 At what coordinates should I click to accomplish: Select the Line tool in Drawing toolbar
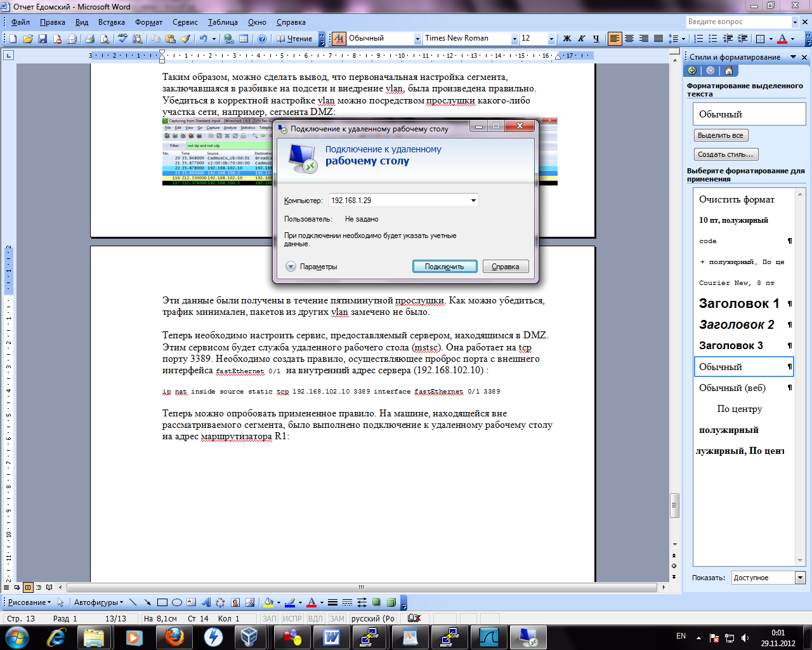[133, 602]
